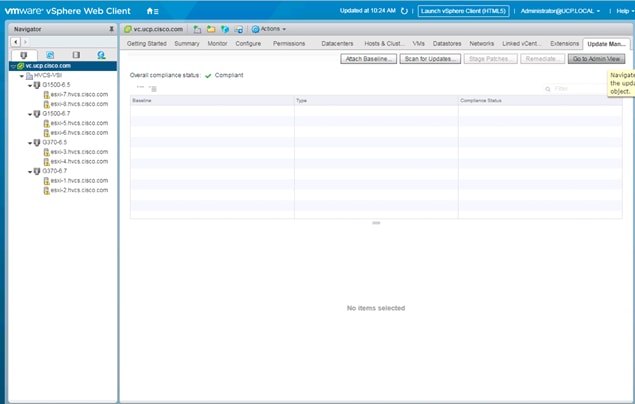This screenshot has height=404, width=635.
Task: Click the esxi-7.hvcs.cisco.com host icon
Action: 47,95
